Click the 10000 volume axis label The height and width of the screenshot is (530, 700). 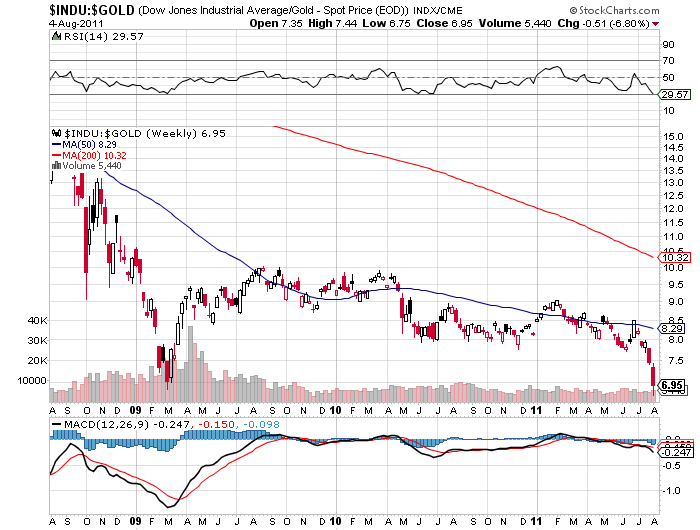[32, 381]
